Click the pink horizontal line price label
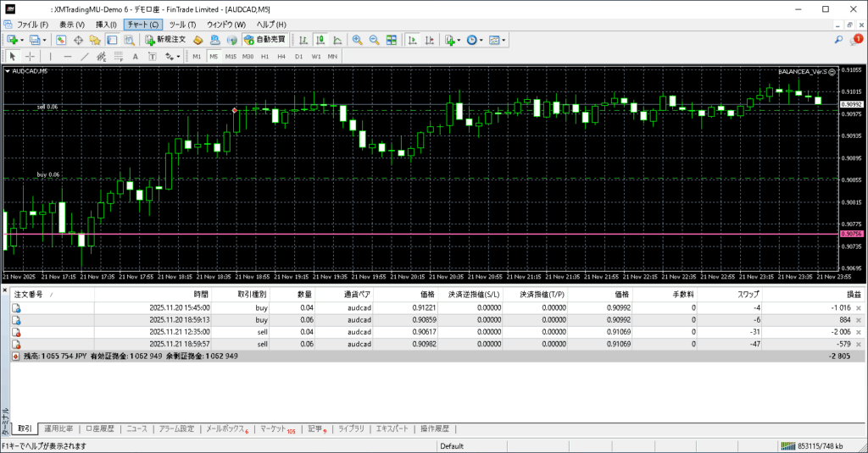This screenshot has height=453, width=868. (851, 234)
